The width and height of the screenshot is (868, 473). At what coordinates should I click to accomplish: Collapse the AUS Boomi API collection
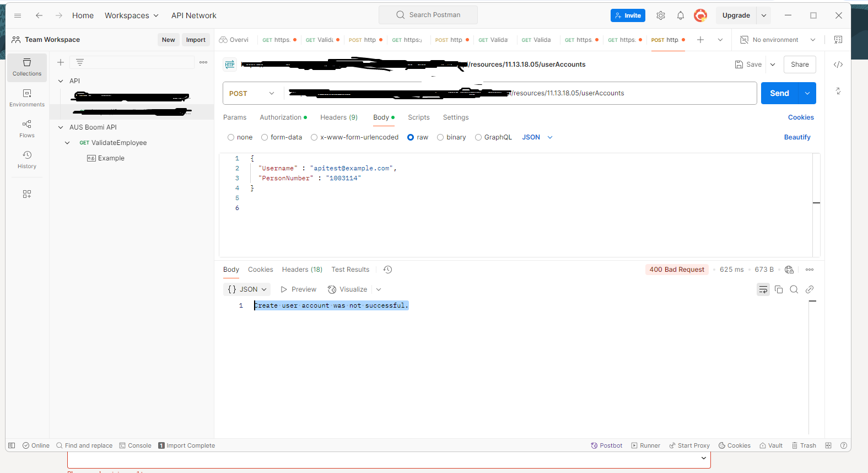coord(61,127)
